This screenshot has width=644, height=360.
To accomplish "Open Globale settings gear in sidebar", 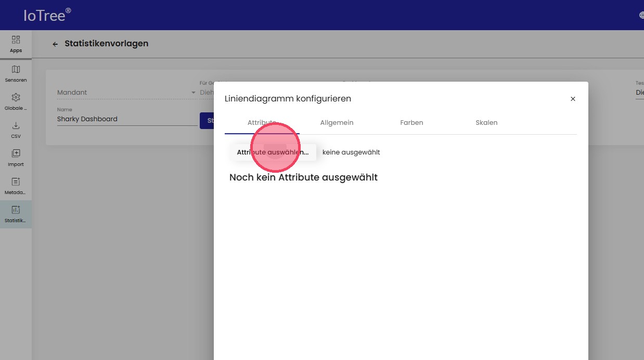I will point(16,101).
